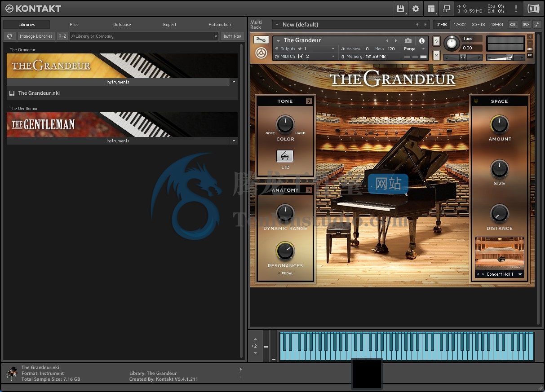Click the A-Z sort button
Viewport: 545px width, 392px height.
coord(62,36)
